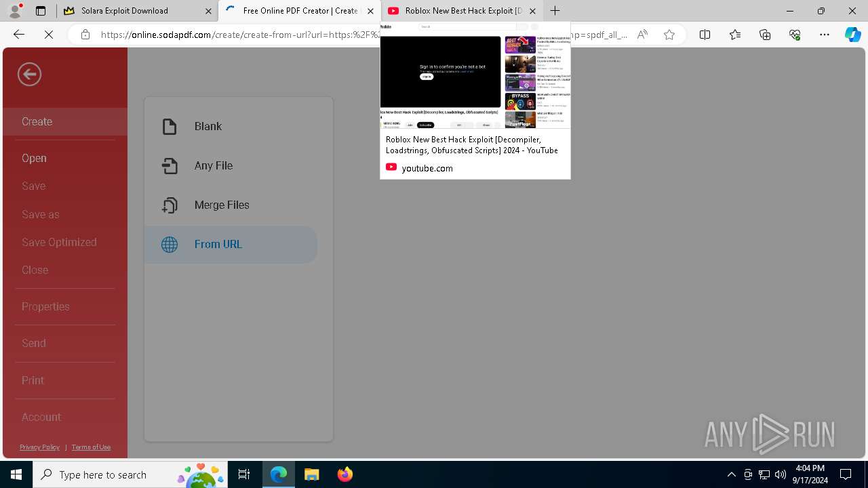Screen dimensions: 868x488
Task: Open Browser essentials heart icon
Action: coord(795,35)
